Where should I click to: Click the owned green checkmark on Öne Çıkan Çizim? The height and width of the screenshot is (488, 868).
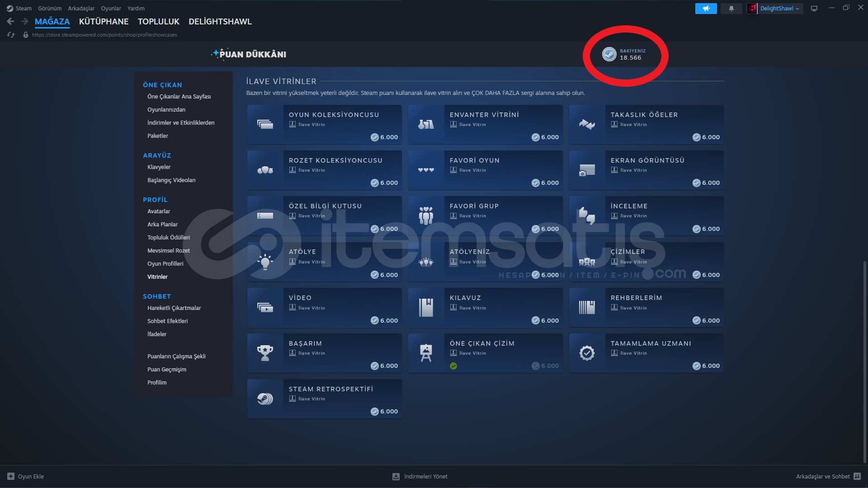click(453, 366)
